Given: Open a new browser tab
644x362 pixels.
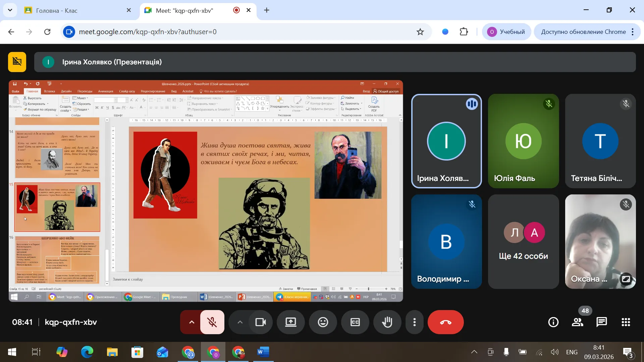Looking at the screenshot, I should point(267,10).
